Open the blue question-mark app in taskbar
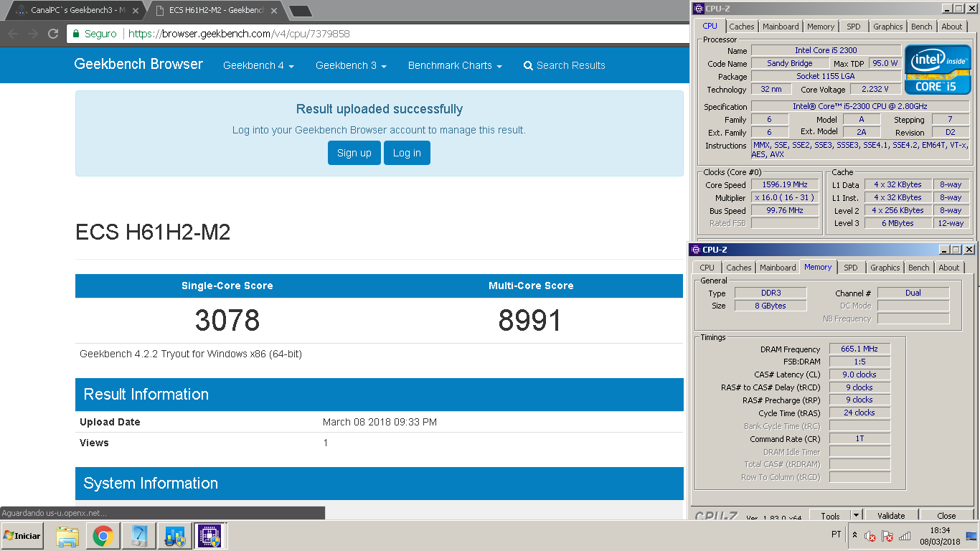This screenshot has height=551, width=980. 139,536
